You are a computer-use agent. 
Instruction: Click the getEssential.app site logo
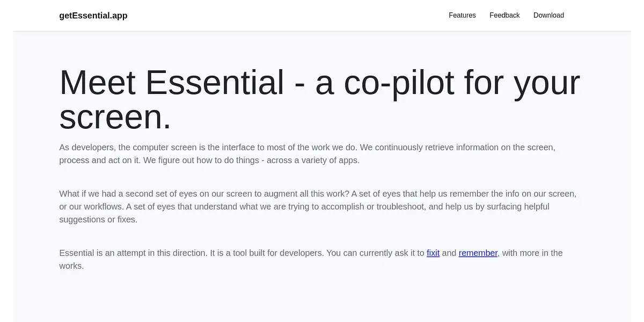click(x=93, y=16)
